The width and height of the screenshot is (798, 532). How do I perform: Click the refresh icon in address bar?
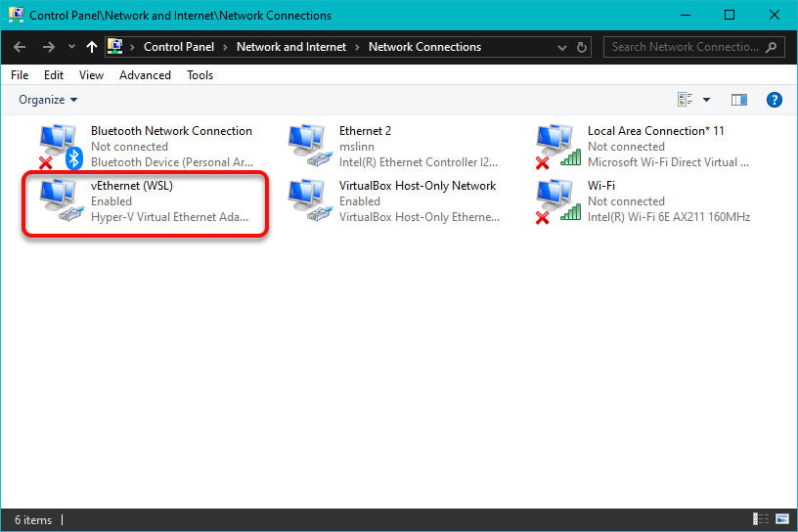(583, 47)
